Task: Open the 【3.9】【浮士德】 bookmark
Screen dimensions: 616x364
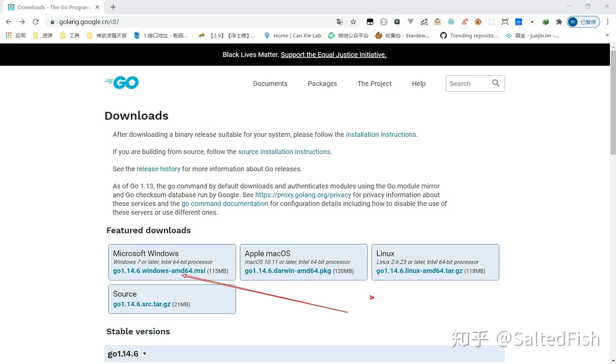Action: pos(227,35)
